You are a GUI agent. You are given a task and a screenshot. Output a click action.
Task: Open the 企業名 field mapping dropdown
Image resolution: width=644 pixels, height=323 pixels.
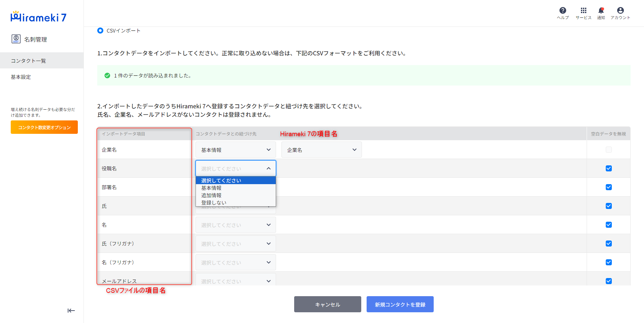point(322,150)
